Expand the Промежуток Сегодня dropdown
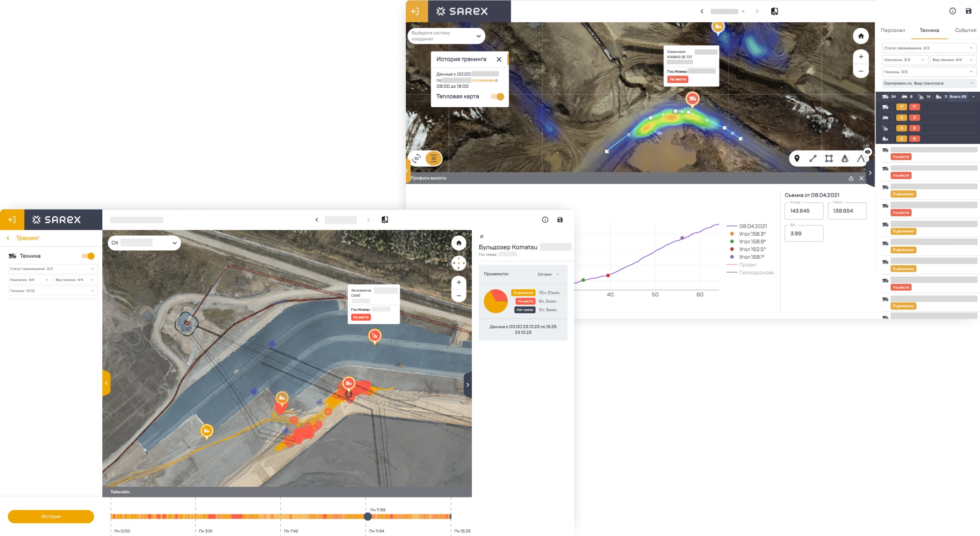The height and width of the screenshot is (536, 980). tap(548, 274)
